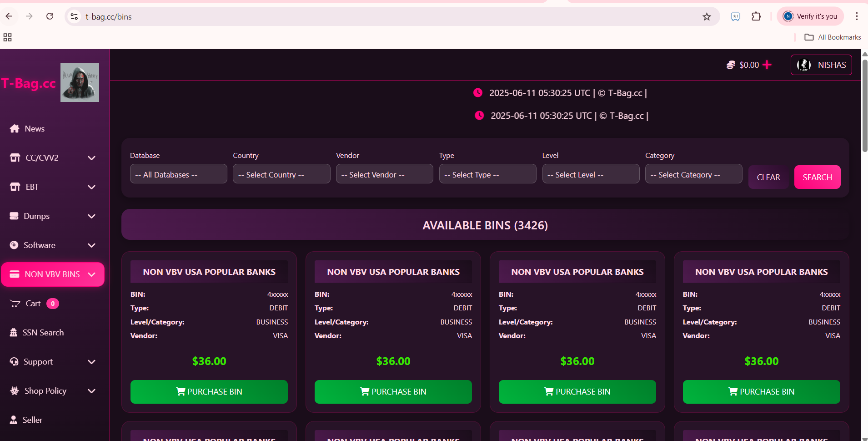Click the cart count badge showing 0
The height and width of the screenshot is (441, 868).
point(53,304)
